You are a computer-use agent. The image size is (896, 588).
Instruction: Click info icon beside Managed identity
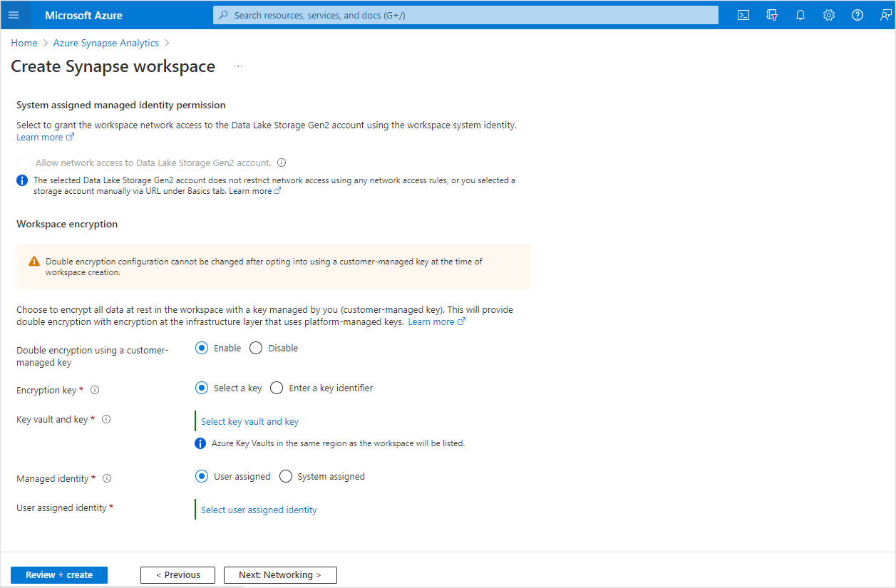[107, 479]
